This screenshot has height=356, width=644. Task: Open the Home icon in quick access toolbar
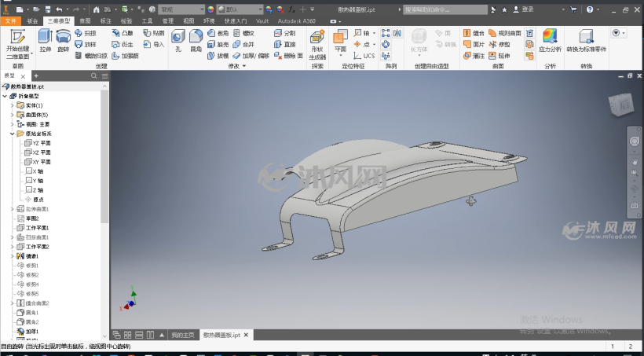click(96, 9)
